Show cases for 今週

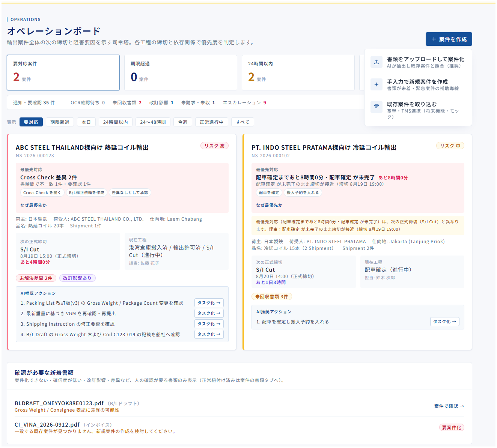tap(183, 122)
